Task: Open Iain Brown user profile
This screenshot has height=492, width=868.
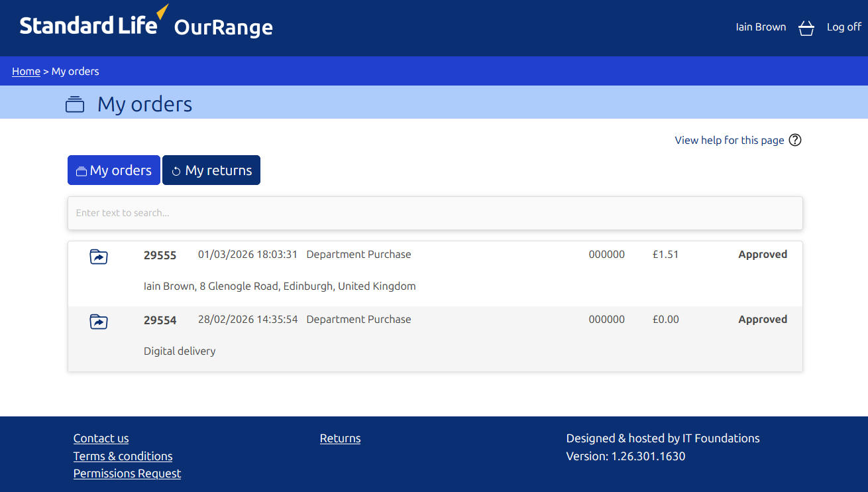Action: coord(761,27)
